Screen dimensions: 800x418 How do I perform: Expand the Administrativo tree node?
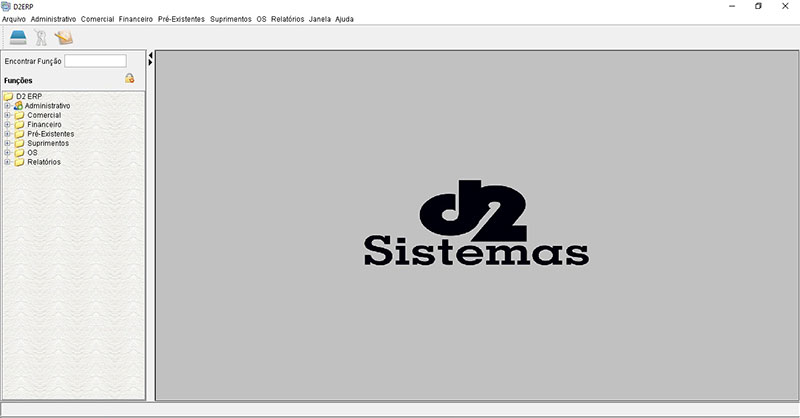pos(7,106)
